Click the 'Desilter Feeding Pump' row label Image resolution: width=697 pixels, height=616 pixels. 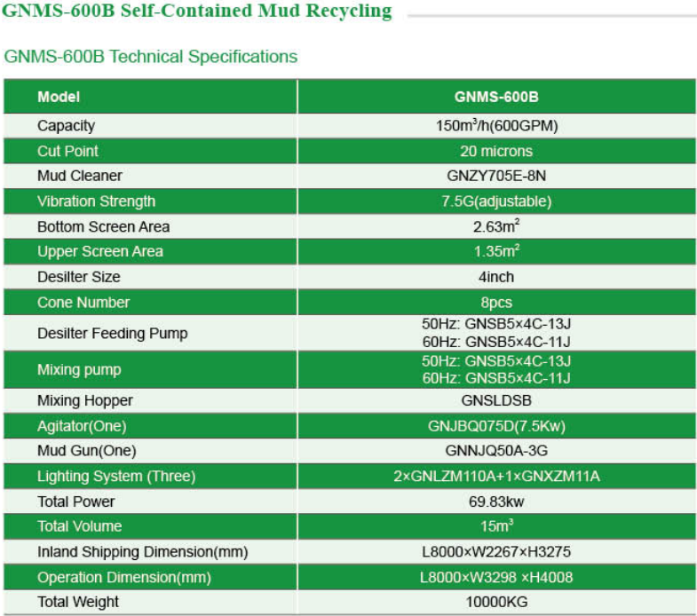113,334
